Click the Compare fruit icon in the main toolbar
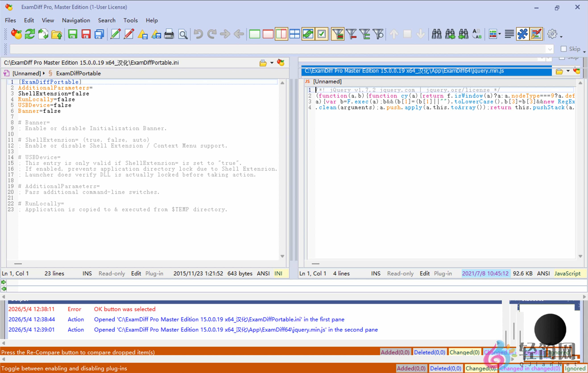Screen dimensions: 588x373 16,34
